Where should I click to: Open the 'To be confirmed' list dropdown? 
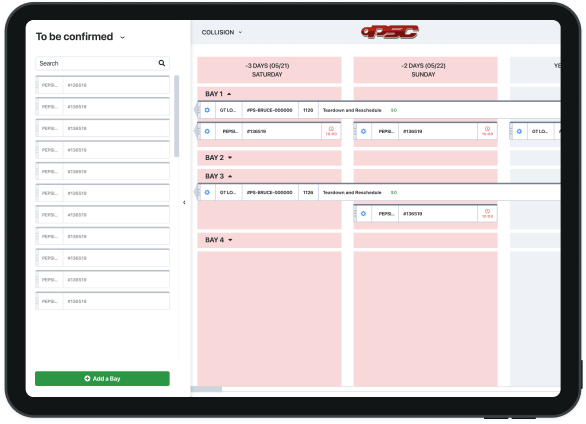point(122,37)
